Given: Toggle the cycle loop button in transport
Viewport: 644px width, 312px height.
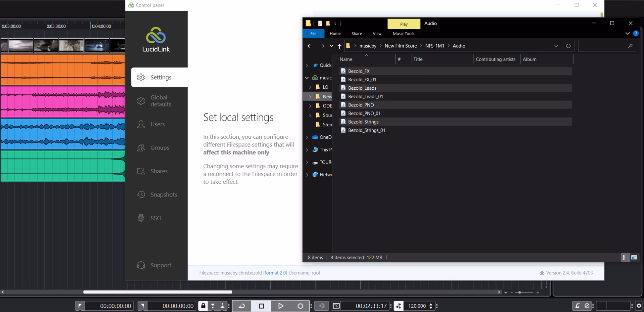Looking at the screenshot, I should point(241,306).
